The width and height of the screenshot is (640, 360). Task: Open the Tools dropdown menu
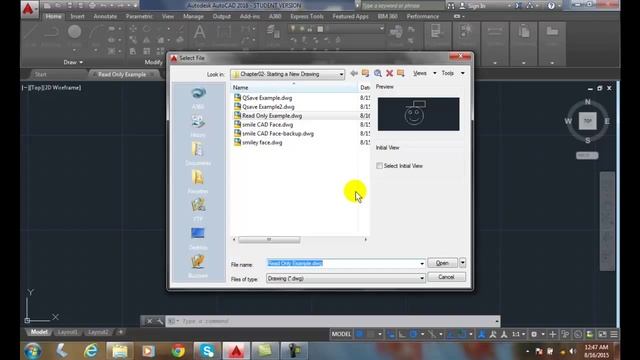(453, 73)
